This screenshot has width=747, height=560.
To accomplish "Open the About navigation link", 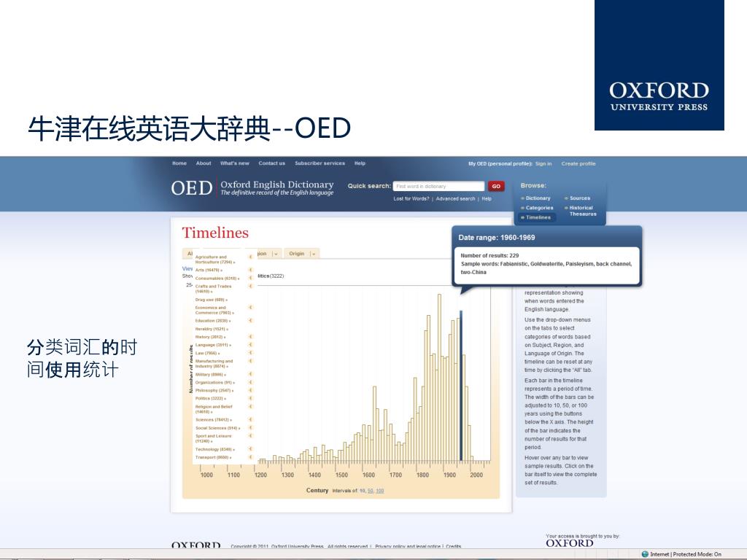I will click(x=204, y=163).
